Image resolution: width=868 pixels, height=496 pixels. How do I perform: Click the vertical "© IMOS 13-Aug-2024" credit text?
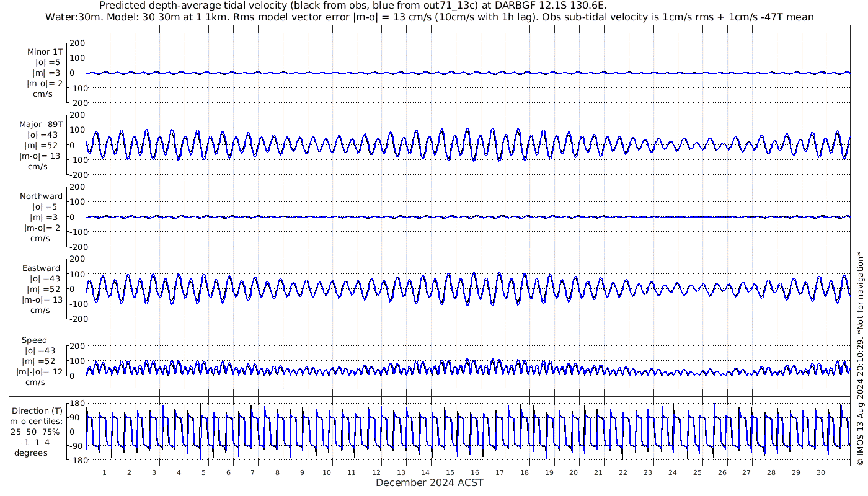coord(860,358)
